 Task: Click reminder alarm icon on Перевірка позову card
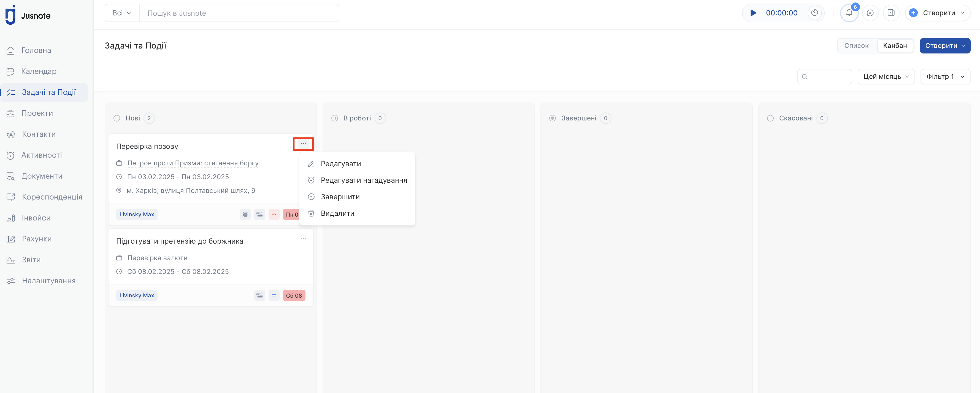coord(245,214)
